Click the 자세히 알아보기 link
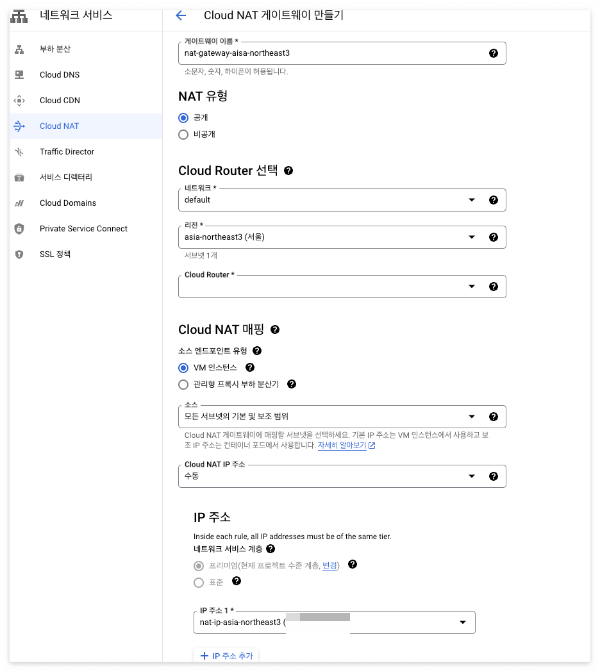Image resolution: width=600 pixels, height=671 pixels. coord(346,445)
